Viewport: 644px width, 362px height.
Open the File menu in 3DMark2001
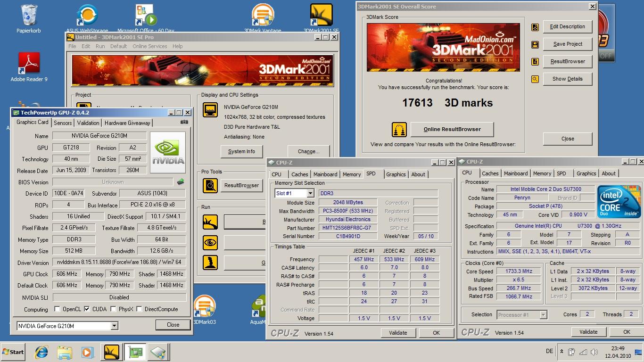click(x=72, y=46)
